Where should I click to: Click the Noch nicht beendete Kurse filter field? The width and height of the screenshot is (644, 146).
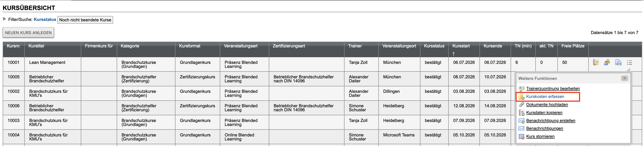85,20
